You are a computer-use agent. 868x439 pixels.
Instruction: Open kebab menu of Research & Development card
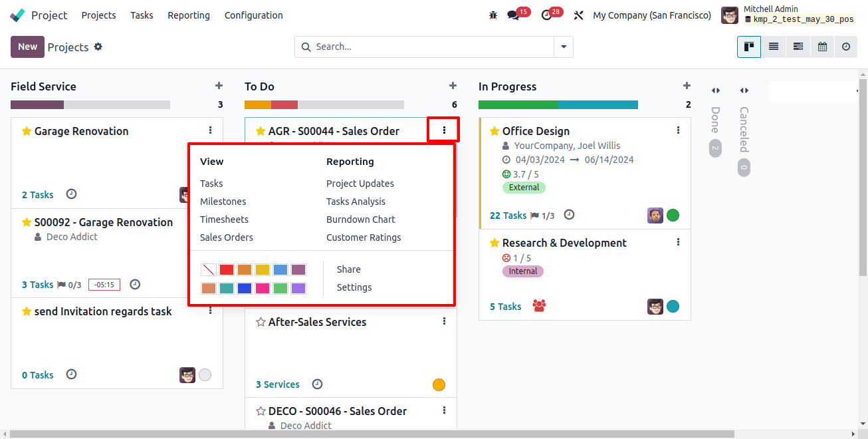click(678, 242)
